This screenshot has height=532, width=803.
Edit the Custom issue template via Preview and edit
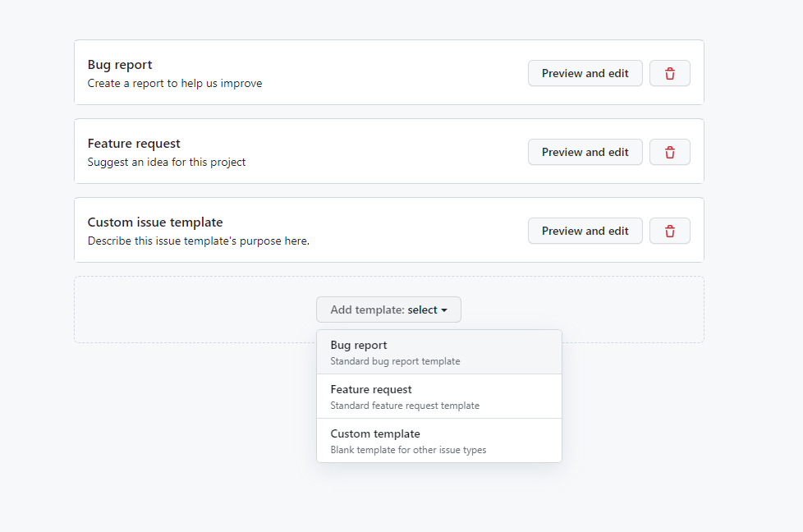pyautogui.click(x=585, y=231)
